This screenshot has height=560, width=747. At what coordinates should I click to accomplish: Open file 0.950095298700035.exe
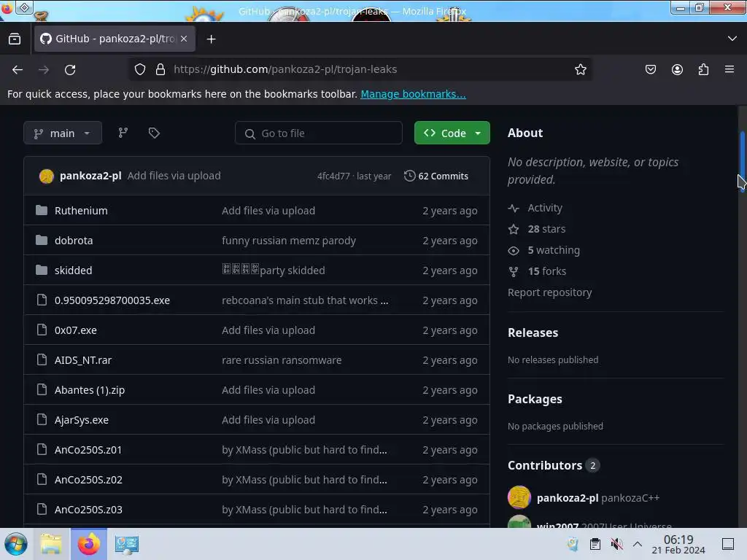pos(112,300)
